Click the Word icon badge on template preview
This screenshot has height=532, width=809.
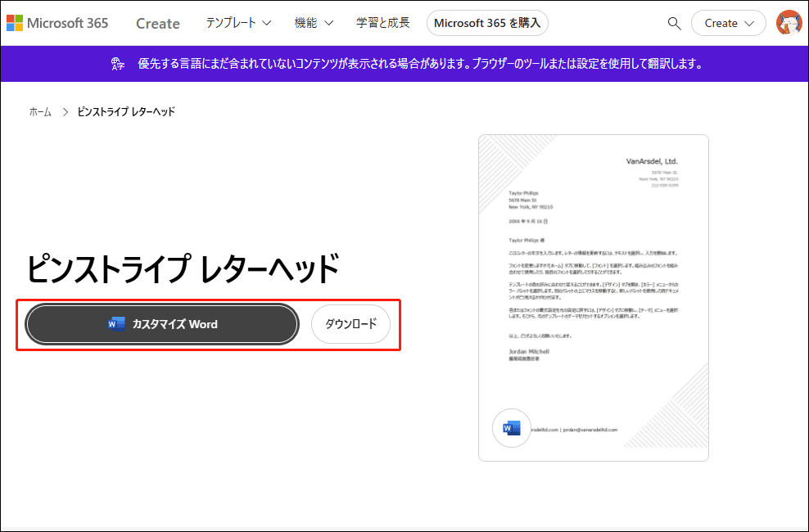click(511, 428)
